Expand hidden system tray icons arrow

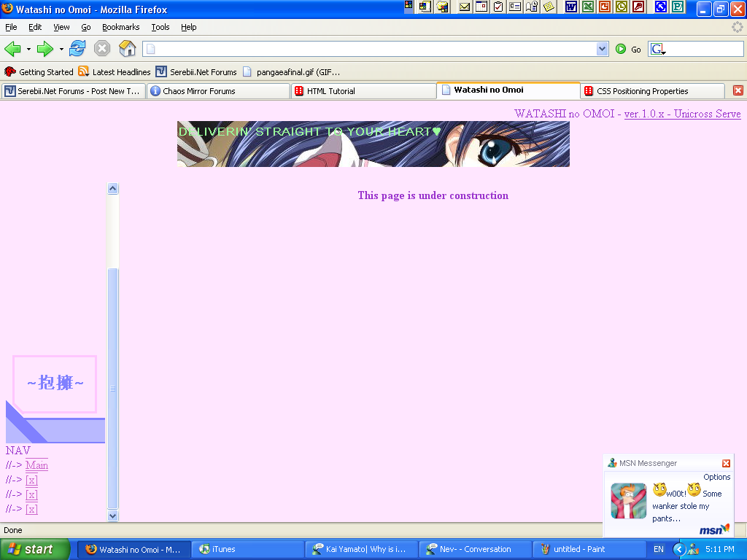pos(678,549)
